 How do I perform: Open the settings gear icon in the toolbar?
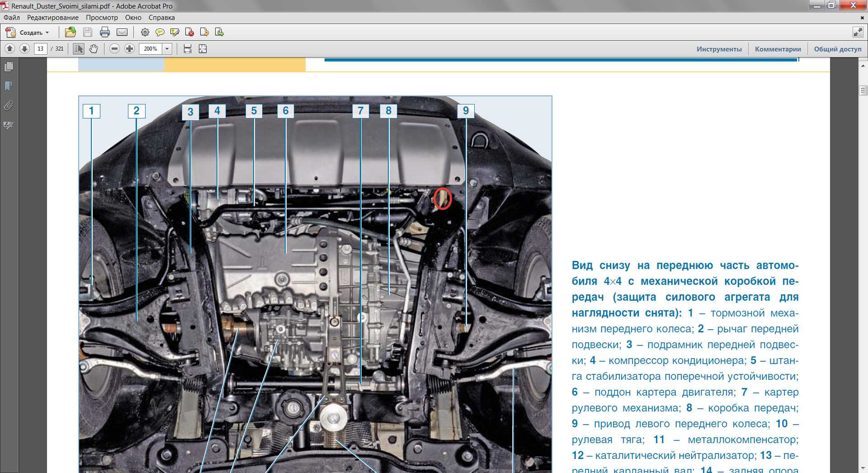(x=145, y=32)
